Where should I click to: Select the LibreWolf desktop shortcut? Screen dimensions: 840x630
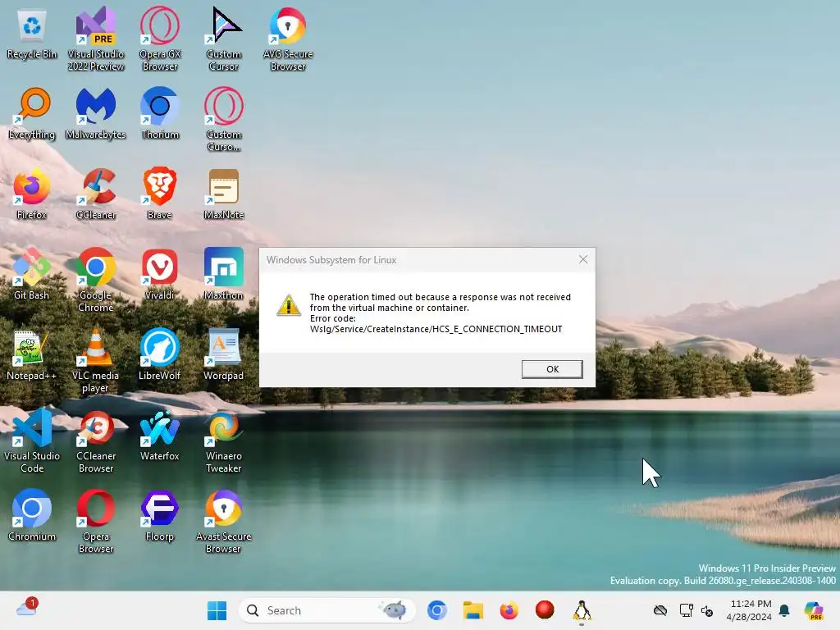tap(160, 354)
